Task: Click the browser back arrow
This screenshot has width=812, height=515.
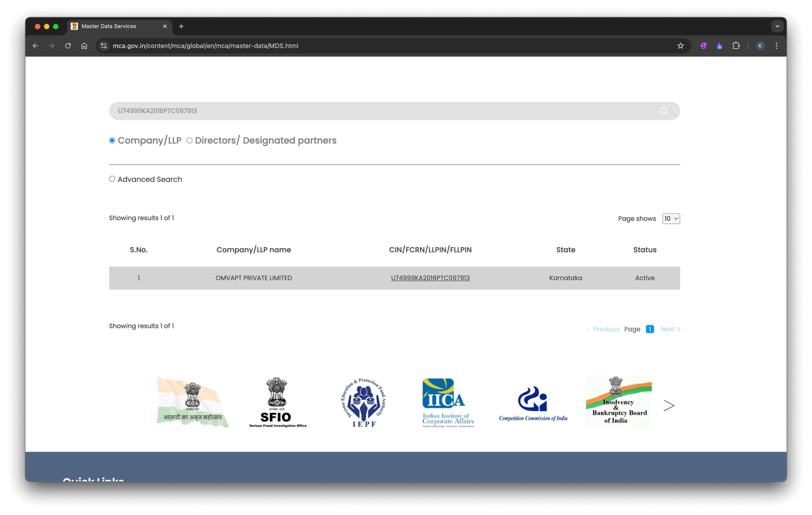Action: pyautogui.click(x=36, y=46)
